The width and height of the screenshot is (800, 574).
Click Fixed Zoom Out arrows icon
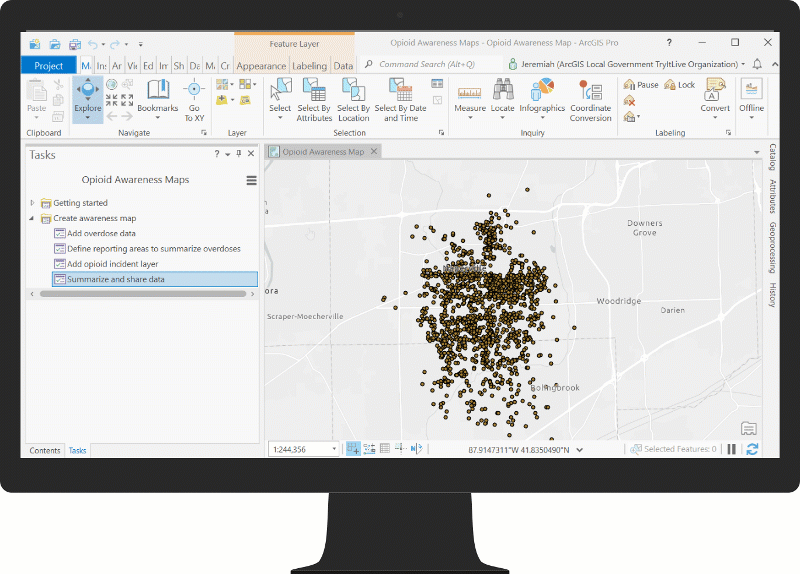(128, 100)
